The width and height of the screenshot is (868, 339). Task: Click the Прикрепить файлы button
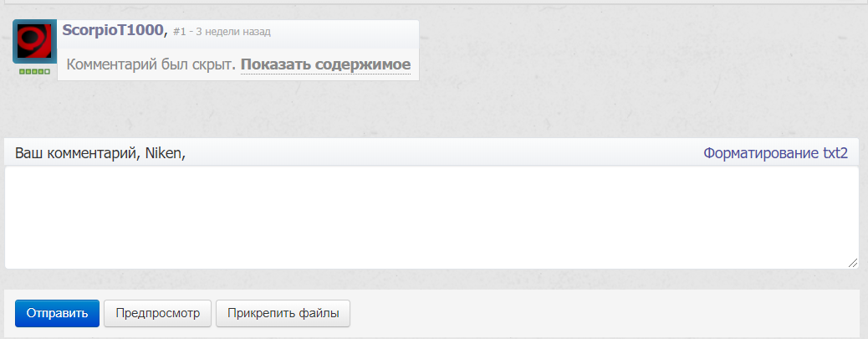click(x=283, y=314)
